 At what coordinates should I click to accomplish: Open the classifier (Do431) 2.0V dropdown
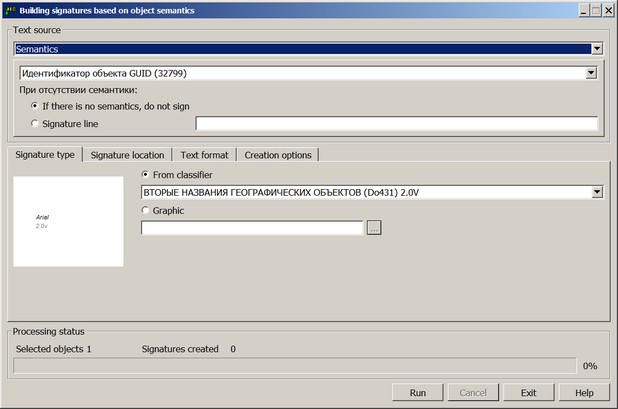[596, 192]
